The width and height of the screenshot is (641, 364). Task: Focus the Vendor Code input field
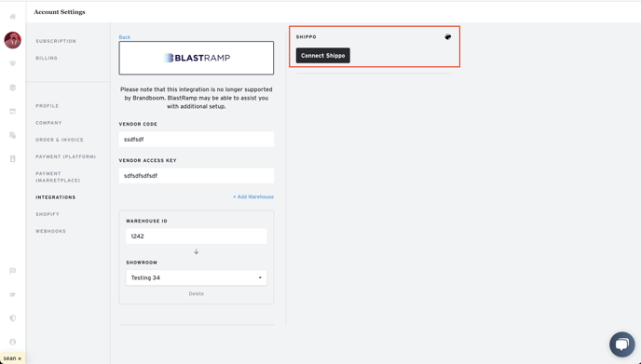coord(197,140)
